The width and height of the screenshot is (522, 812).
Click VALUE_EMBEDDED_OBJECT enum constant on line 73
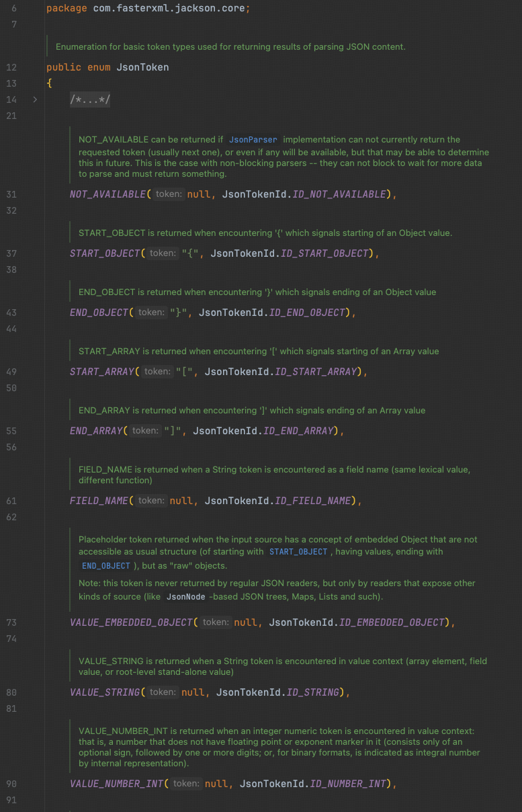pos(131,622)
